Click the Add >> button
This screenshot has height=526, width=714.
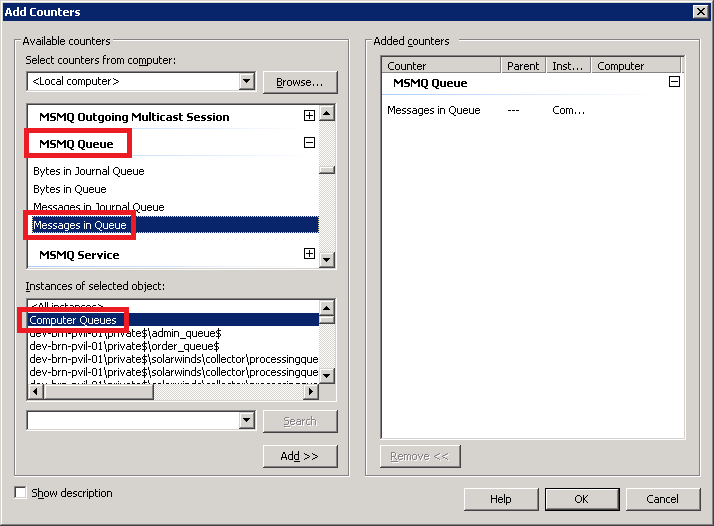pos(300,456)
